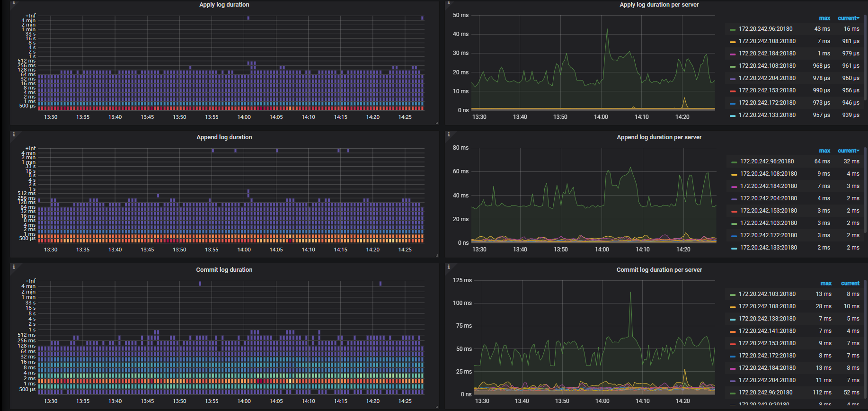Viewport: 868px width, 411px height.
Task: Toggle series 172.20.242.108:20180 in Append log legend
Action: 768,174
